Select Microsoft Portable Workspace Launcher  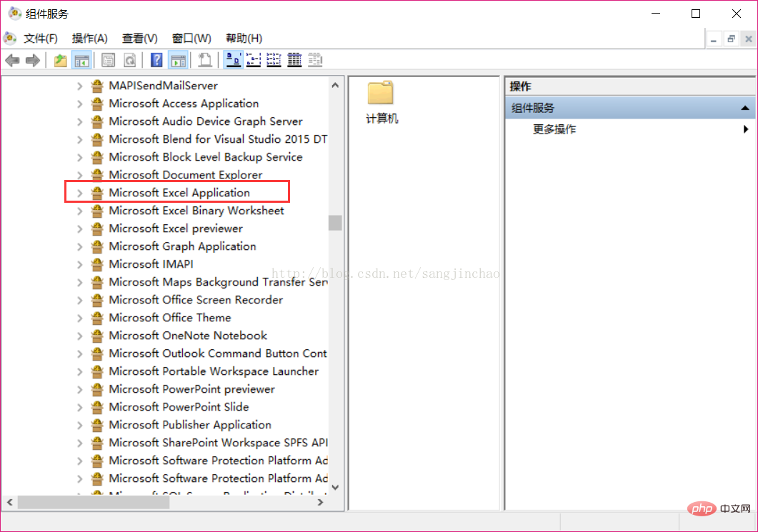214,371
